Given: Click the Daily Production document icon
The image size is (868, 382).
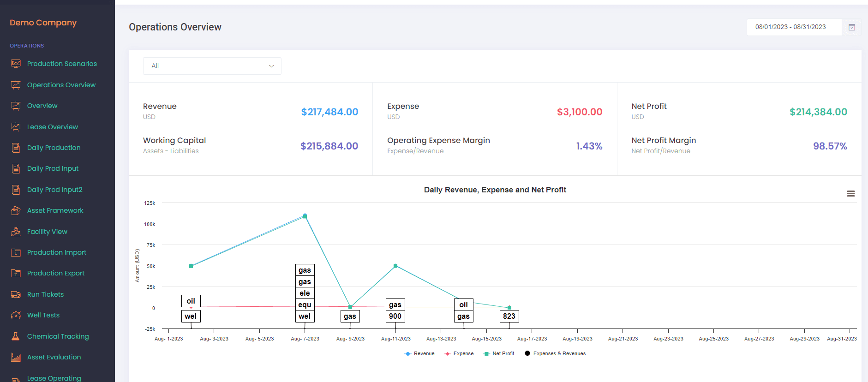Looking at the screenshot, I should coord(16,148).
